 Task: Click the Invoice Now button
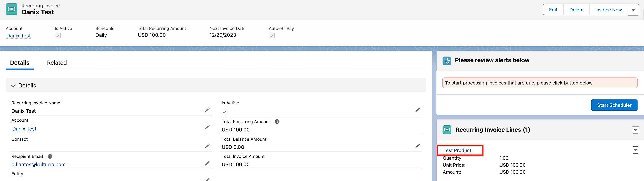[608, 10]
